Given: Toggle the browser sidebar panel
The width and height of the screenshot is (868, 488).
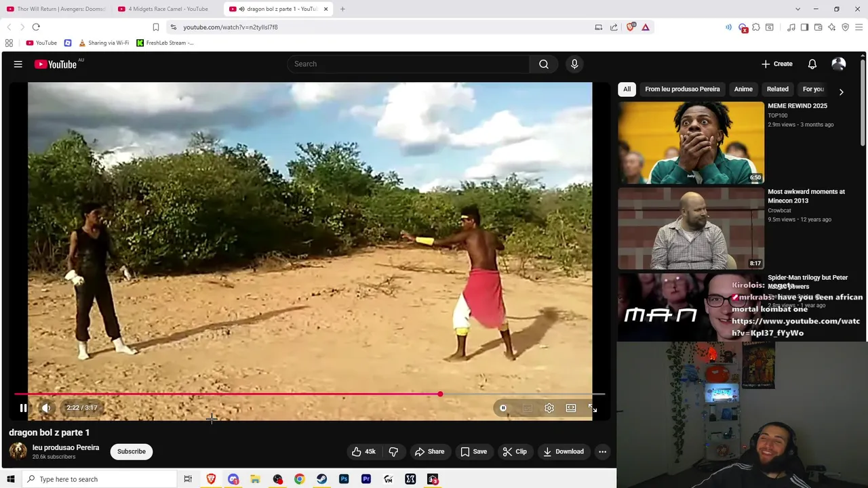Looking at the screenshot, I should [x=804, y=27].
